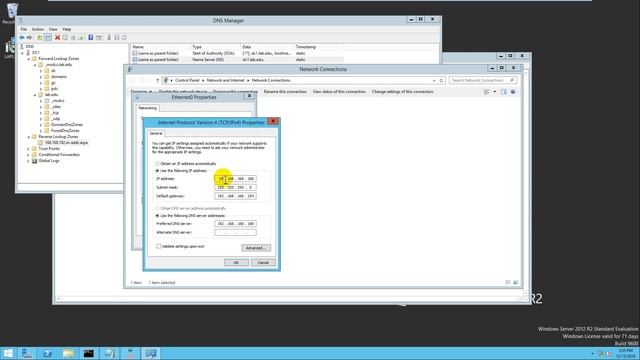Click the up-one-level folder toolbar icon
The image size is (640, 360).
(x=40, y=38)
